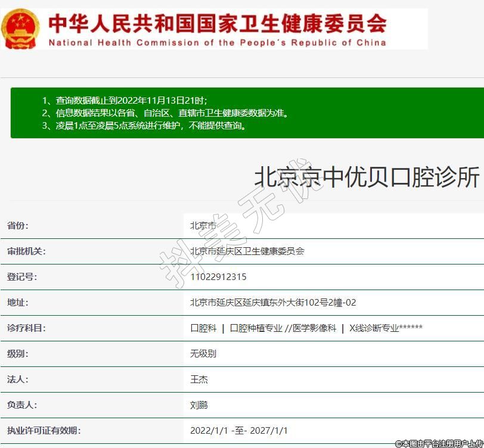Screen dimensions: 484x448
Task: Select the second notice line about 信息数据结果
Action: click(165, 113)
